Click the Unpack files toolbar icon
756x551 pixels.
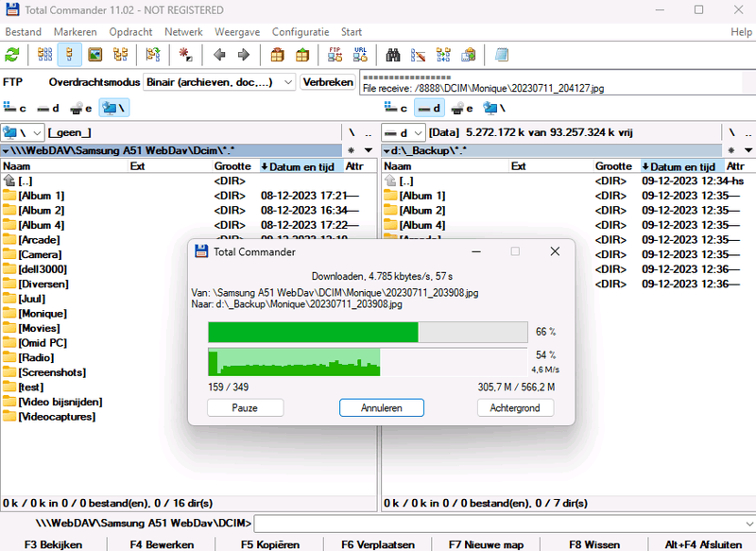point(302,55)
